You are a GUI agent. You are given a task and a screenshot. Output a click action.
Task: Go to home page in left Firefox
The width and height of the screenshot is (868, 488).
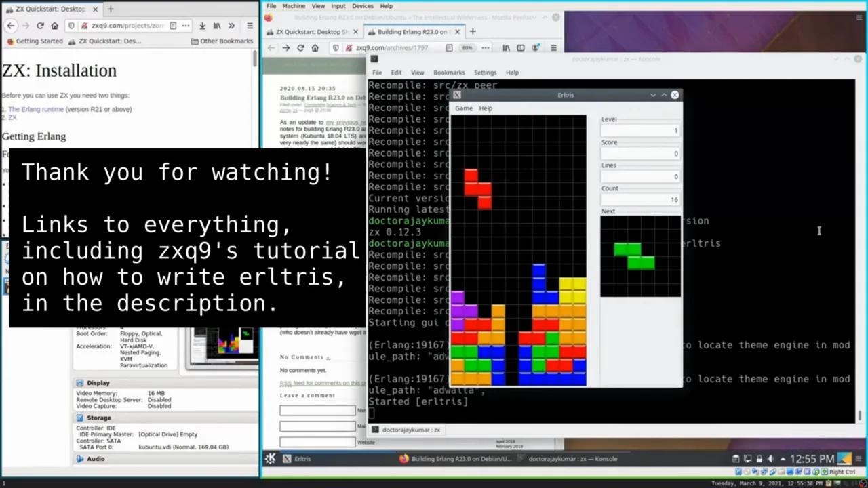(x=54, y=26)
